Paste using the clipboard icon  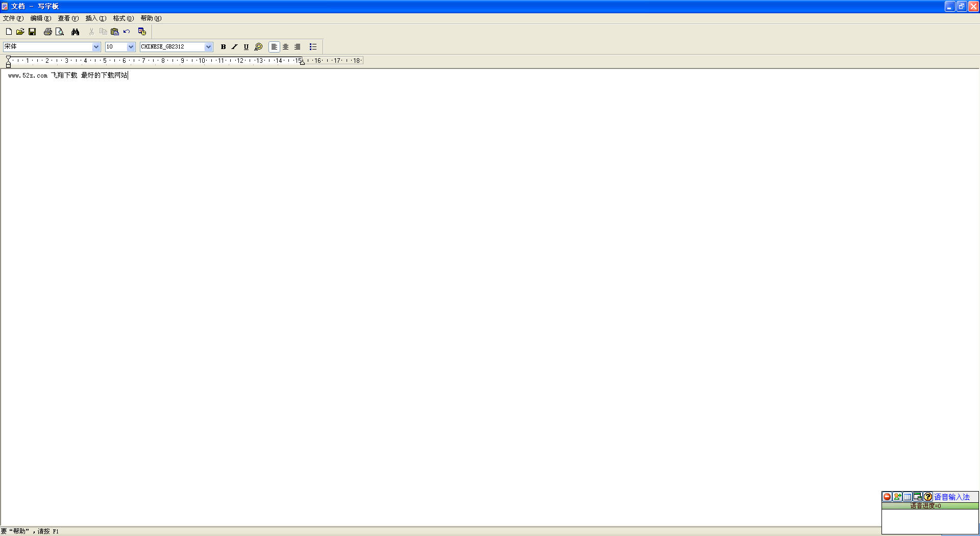point(115,32)
